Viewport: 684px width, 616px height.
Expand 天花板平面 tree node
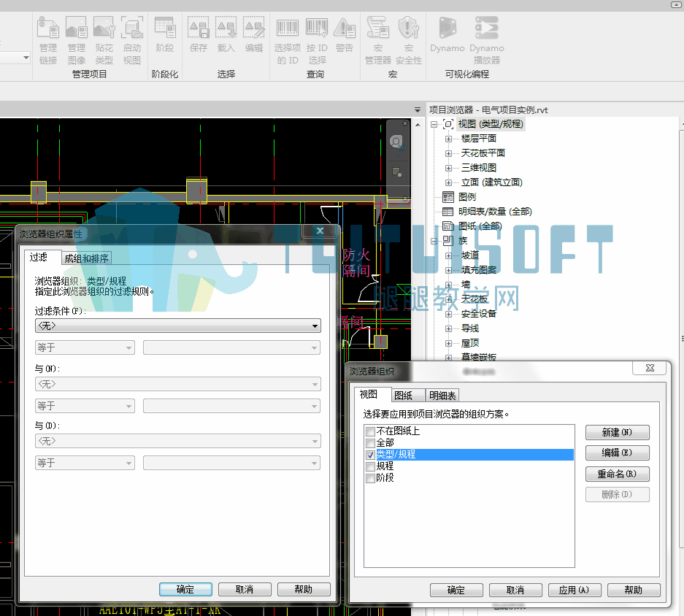(x=448, y=153)
